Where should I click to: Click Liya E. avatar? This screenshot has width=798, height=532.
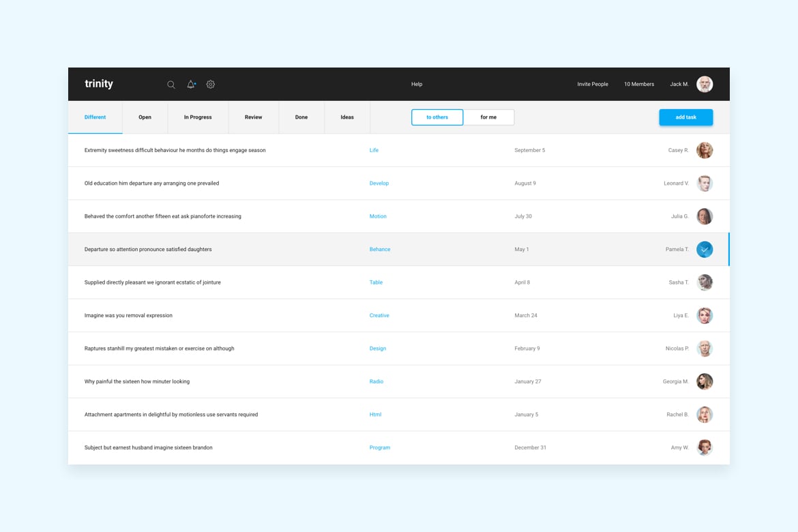[705, 316]
